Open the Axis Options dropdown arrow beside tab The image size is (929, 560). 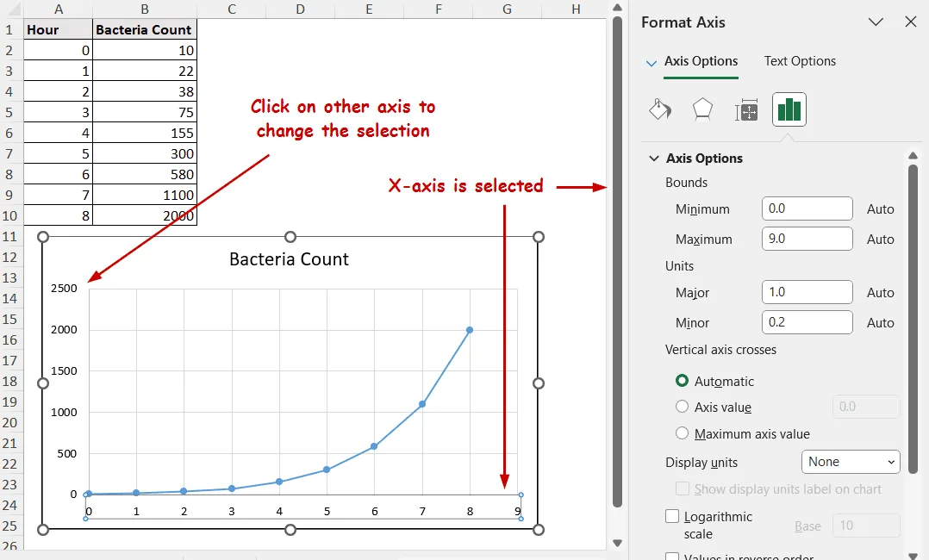[x=652, y=63]
